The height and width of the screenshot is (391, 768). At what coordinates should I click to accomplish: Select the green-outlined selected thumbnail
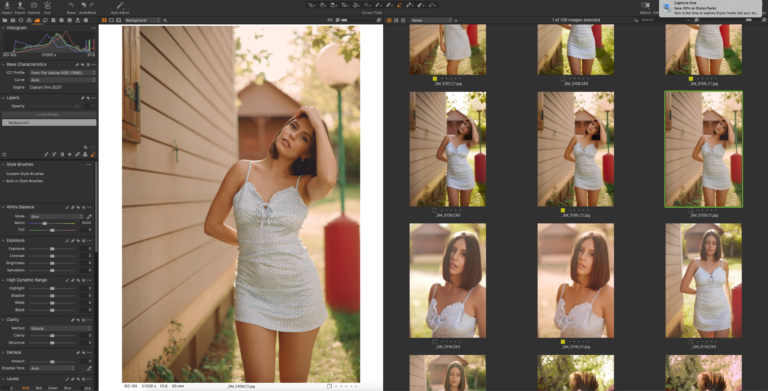[703, 149]
